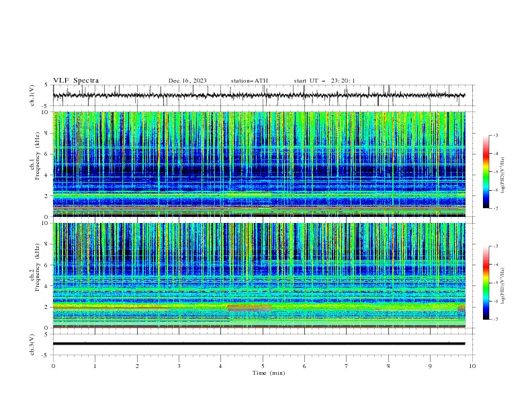Click the ch.2 colorbar "-3" tick label

[x=496, y=246]
